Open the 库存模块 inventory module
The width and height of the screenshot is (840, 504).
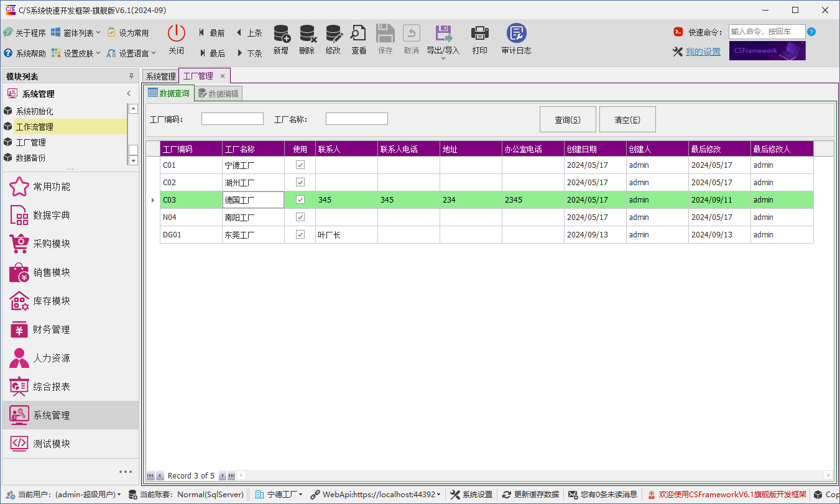point(71,301)
